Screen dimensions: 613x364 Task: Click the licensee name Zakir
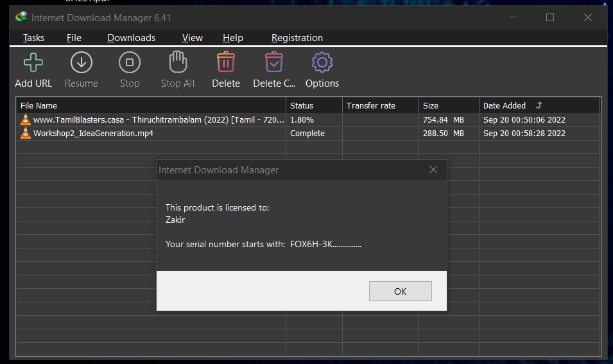175,220
